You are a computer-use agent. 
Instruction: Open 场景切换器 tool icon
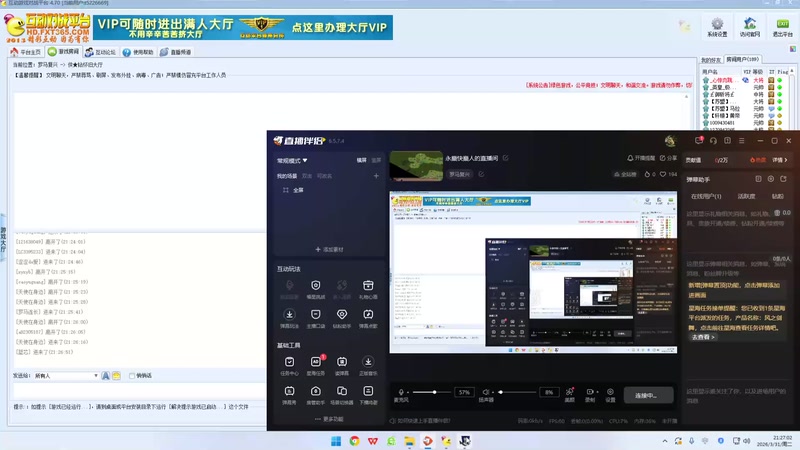pos(342,391)
